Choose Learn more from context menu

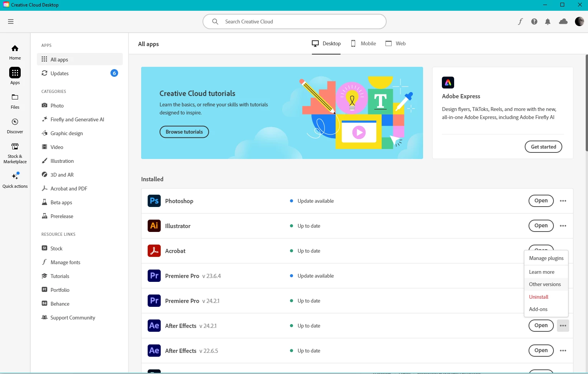coord(546,272)
